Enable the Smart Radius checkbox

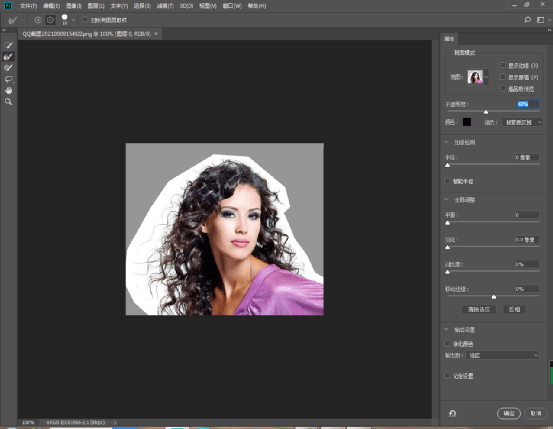(447, 181)
